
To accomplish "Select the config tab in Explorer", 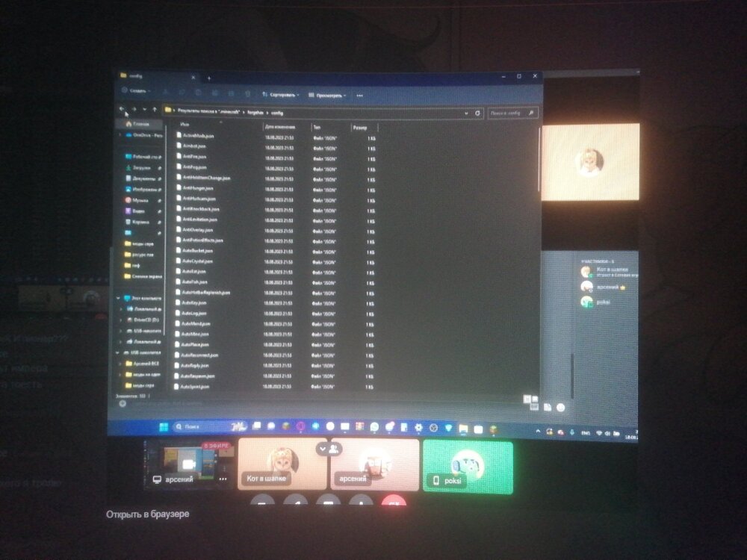I will (157, 76).
